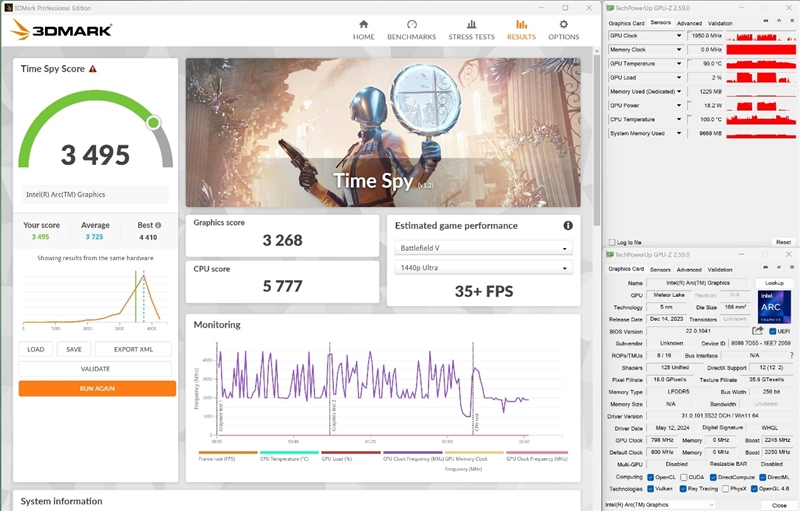
Task: Toggle the CPU Temperature (°C) legend swatch
Action: [x=289, y=452]
